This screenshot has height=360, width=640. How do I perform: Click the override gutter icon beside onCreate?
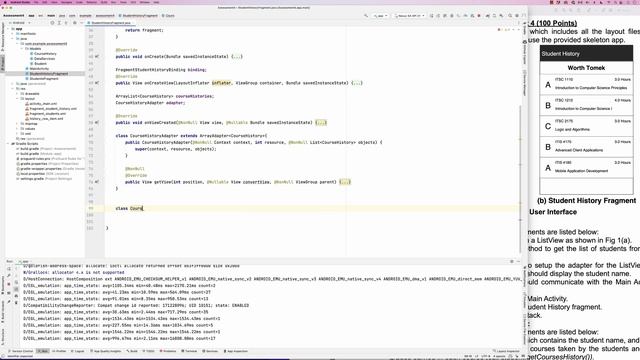[x=97, y=57]
